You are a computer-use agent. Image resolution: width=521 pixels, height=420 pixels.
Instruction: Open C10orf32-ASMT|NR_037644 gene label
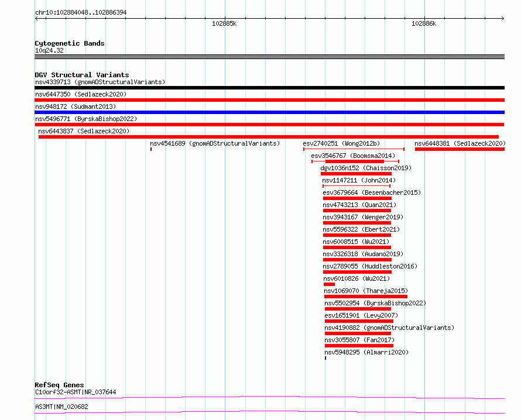tap(76, 392)
